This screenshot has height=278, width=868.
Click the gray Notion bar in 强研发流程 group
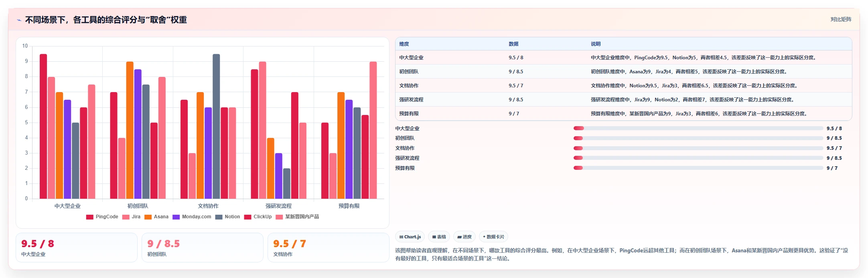(x=287, y=183)
